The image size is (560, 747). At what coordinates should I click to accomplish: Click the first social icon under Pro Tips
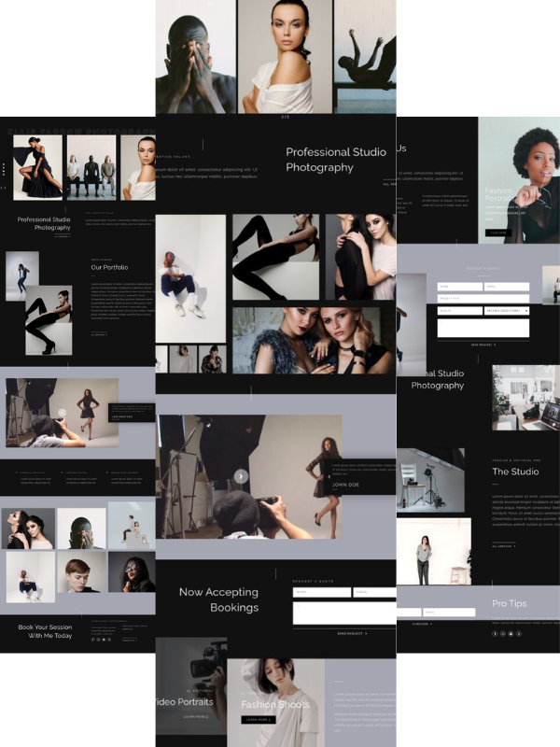click(496, 633)
